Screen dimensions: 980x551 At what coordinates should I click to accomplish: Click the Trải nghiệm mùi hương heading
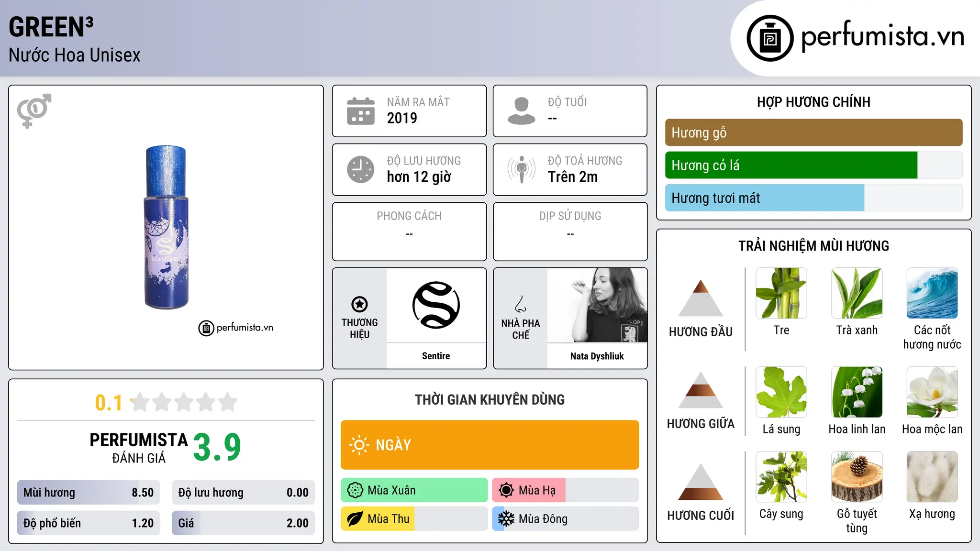[813, 246]
